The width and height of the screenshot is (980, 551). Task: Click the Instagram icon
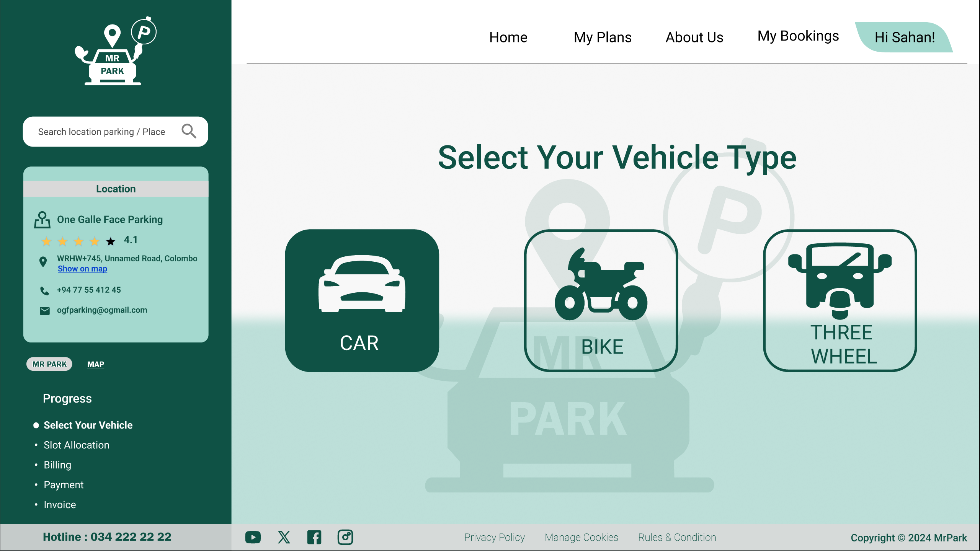pyautogui.click(x=345, y=537)
